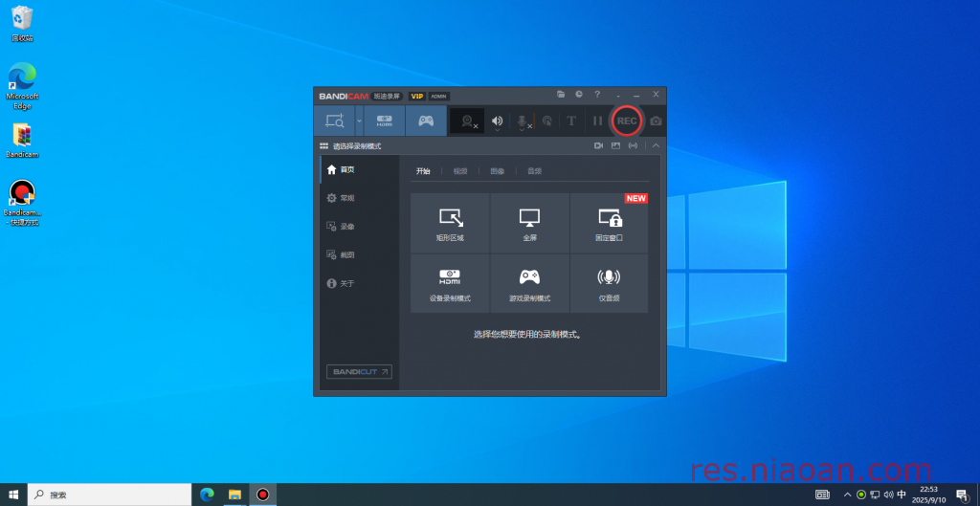
Task: Click the grid icon beside 请选择录制模式
Action: (x=323, y=146)
